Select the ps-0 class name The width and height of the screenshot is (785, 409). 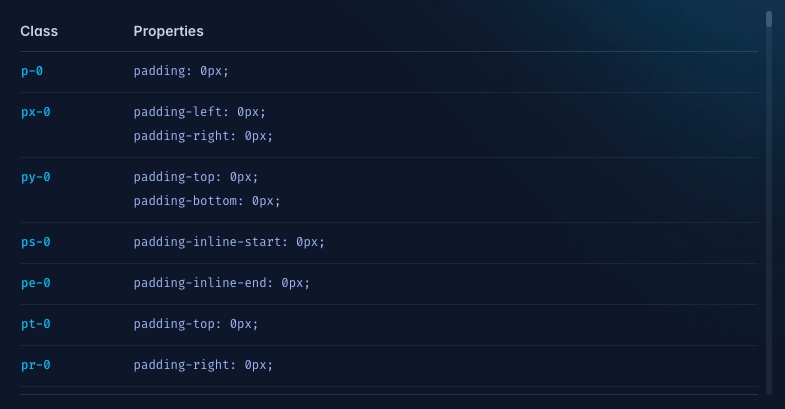coord(35,242)
